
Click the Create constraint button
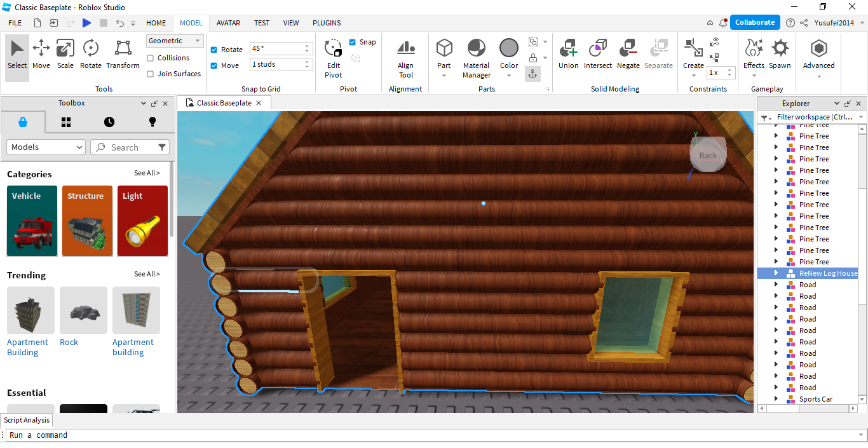click(693, 55)
